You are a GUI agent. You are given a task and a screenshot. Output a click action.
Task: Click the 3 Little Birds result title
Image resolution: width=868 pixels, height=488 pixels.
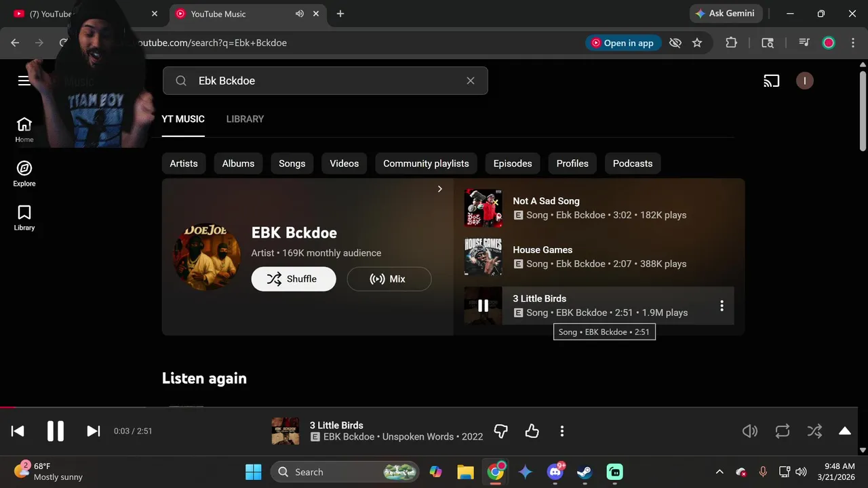pyautogui.click(x=539, y=298)
